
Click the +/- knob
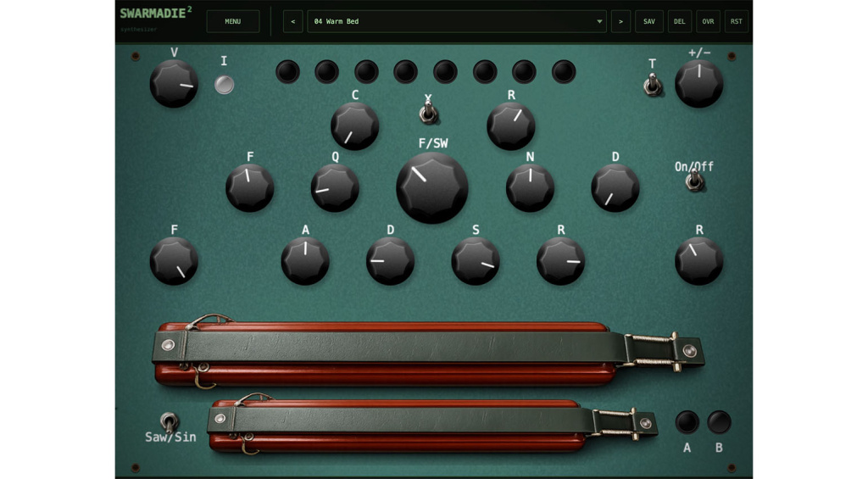point(698,84)
